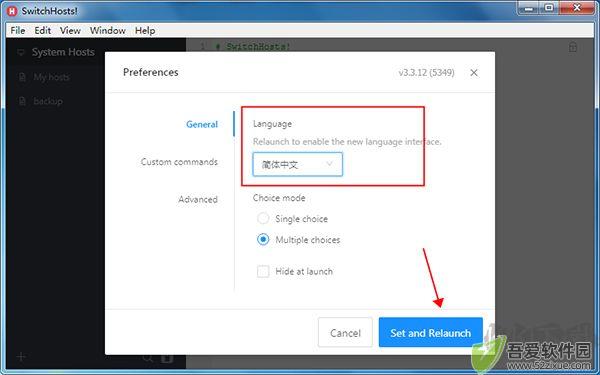The width and height of the screenshot is (600, 375).
Task: Click the file icon beside My hosts
Action: 22,77
